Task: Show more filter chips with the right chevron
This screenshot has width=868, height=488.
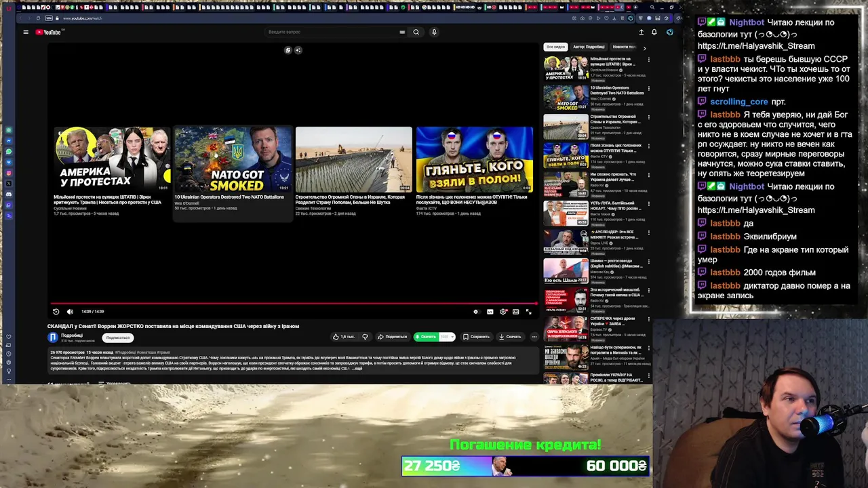Action: (x=644, y=47)
